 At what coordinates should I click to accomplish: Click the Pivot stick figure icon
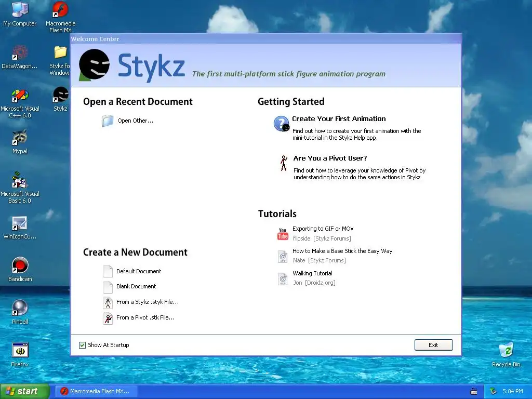(284, 163)
